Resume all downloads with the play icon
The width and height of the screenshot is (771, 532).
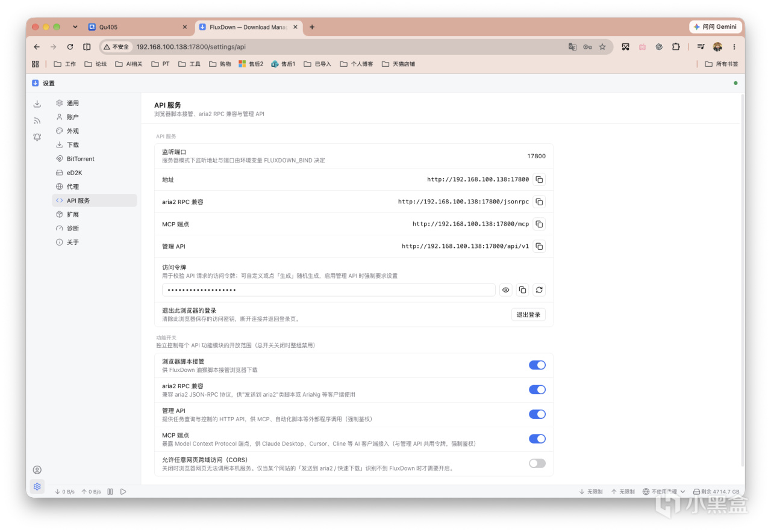(123, 492)
